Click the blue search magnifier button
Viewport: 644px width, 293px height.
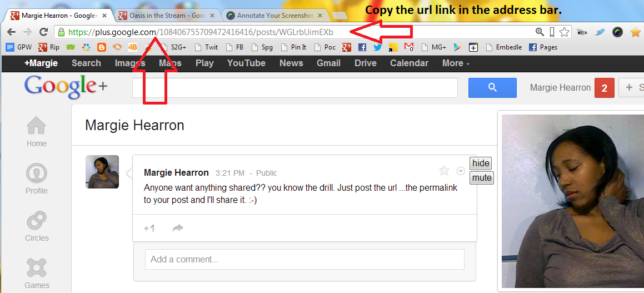[492, 87]
